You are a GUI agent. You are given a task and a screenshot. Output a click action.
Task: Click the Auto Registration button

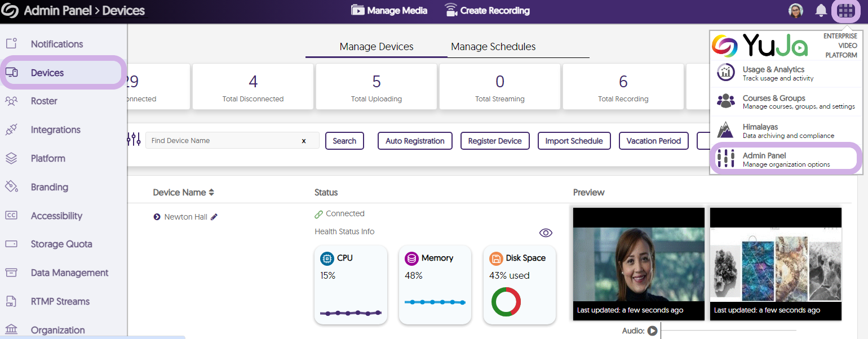[415, 141]
